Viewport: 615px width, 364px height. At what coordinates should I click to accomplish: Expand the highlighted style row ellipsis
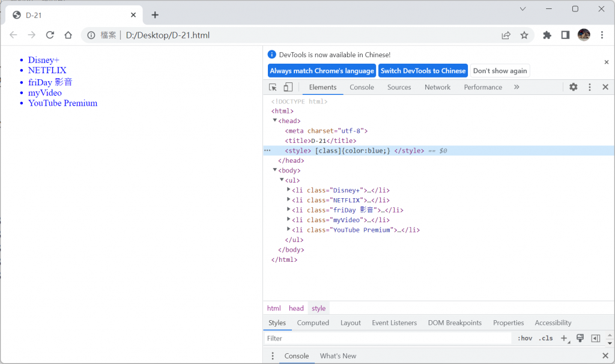[267, 151]
